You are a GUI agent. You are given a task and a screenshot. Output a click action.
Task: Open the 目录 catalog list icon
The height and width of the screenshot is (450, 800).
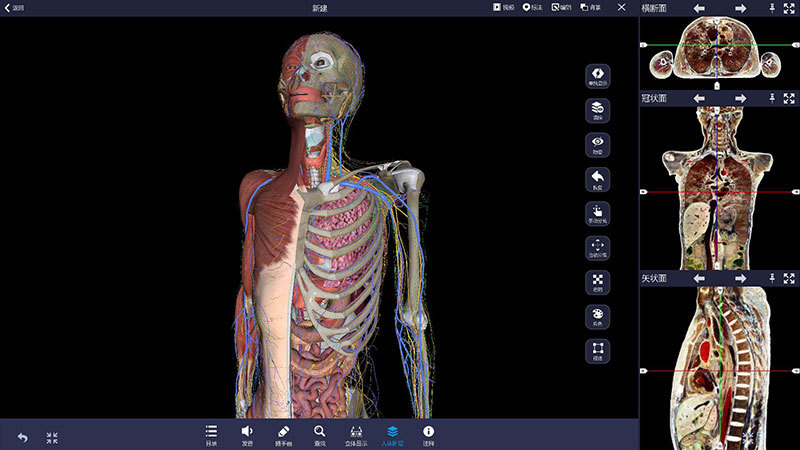coord(211,436)
